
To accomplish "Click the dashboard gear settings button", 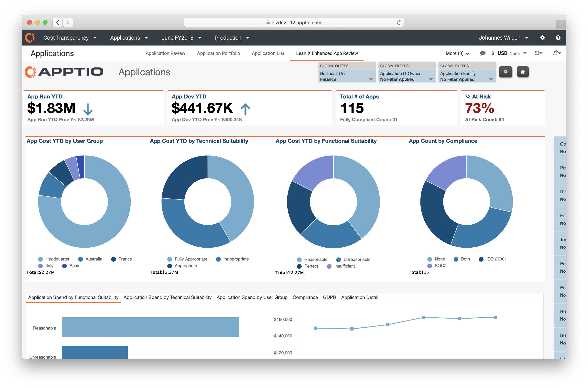I will (505, 72).
